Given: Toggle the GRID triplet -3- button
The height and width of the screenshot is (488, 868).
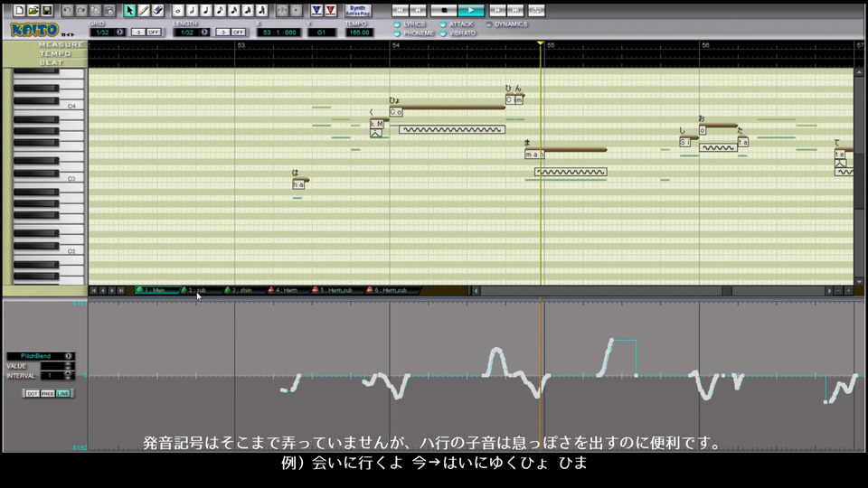Looking at the screenshot, I should [137, 33].
